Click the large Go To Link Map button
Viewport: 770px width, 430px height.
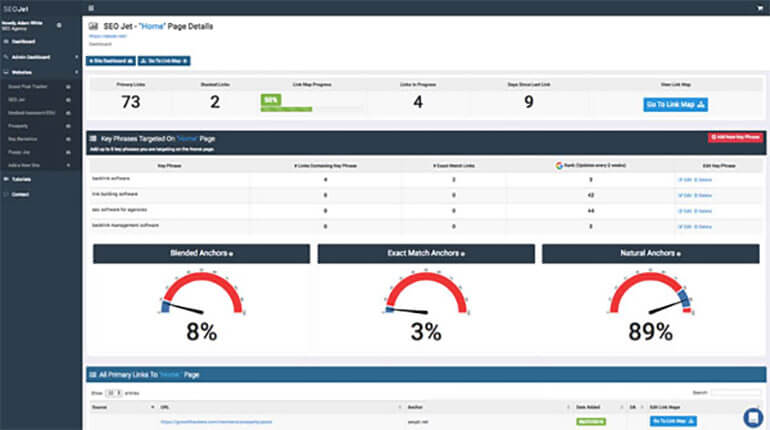675,104
